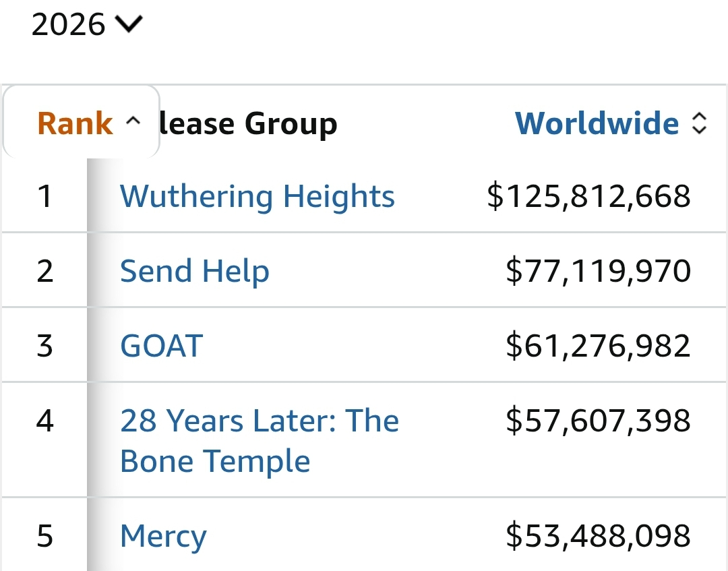The height and width of the screenshot is (571, 728).
Task: Open the Wuthering Heights link
Action: click(x=257, y=196)
